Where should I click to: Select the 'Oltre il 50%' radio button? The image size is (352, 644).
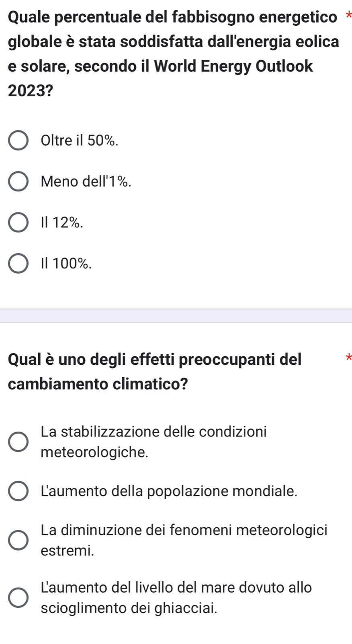(18, 140)
